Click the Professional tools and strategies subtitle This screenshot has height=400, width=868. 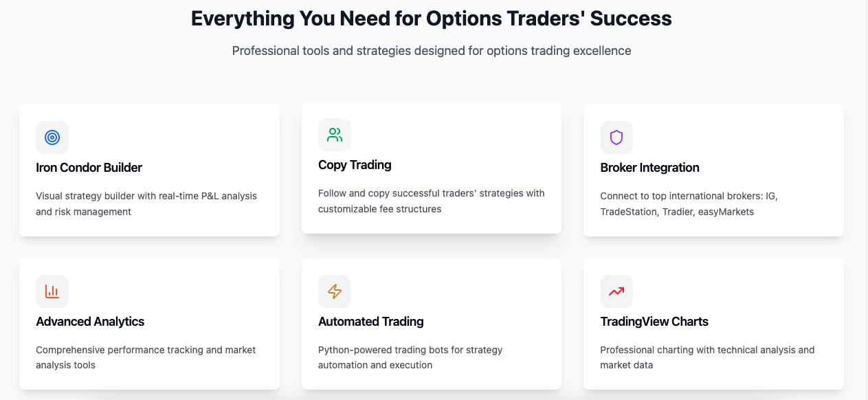pos(431,51)
